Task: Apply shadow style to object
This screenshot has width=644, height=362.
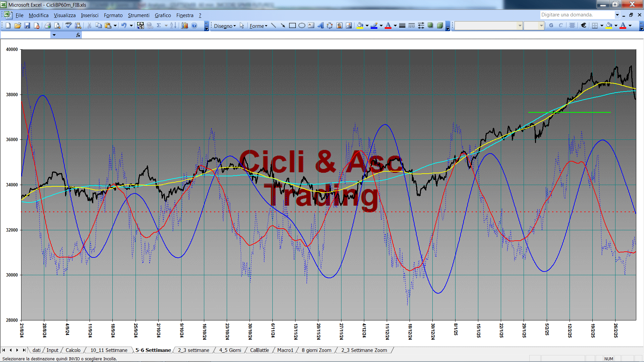Action: pos(430,25)
